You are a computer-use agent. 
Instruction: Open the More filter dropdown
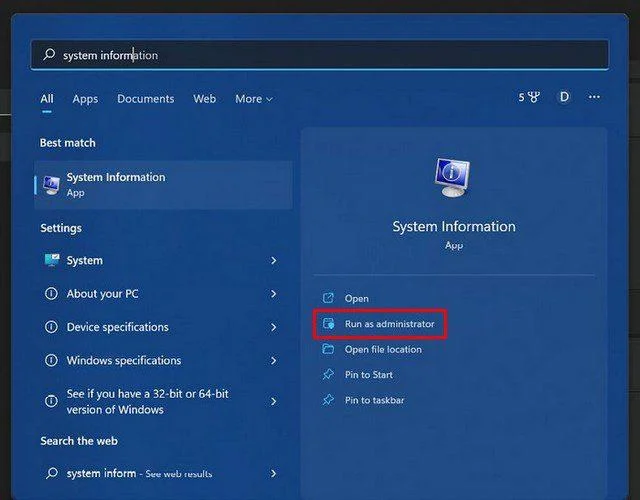tap(253, 99)
